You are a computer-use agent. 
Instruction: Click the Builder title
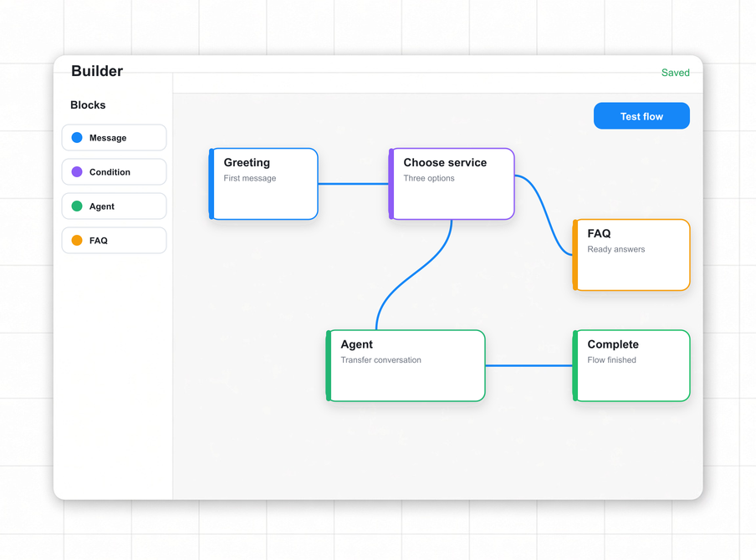point(97,71)
